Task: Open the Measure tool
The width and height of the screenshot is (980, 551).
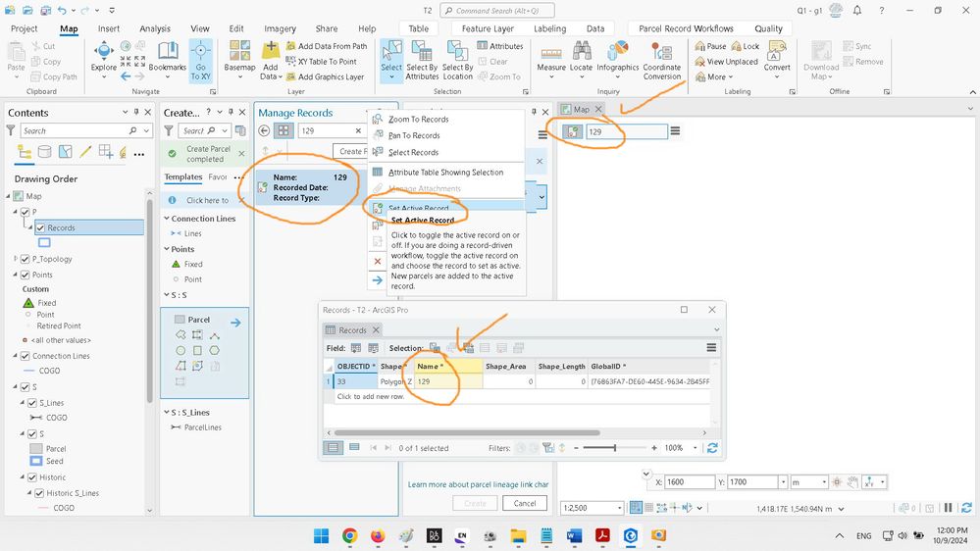Action: [x=551, y=60]
